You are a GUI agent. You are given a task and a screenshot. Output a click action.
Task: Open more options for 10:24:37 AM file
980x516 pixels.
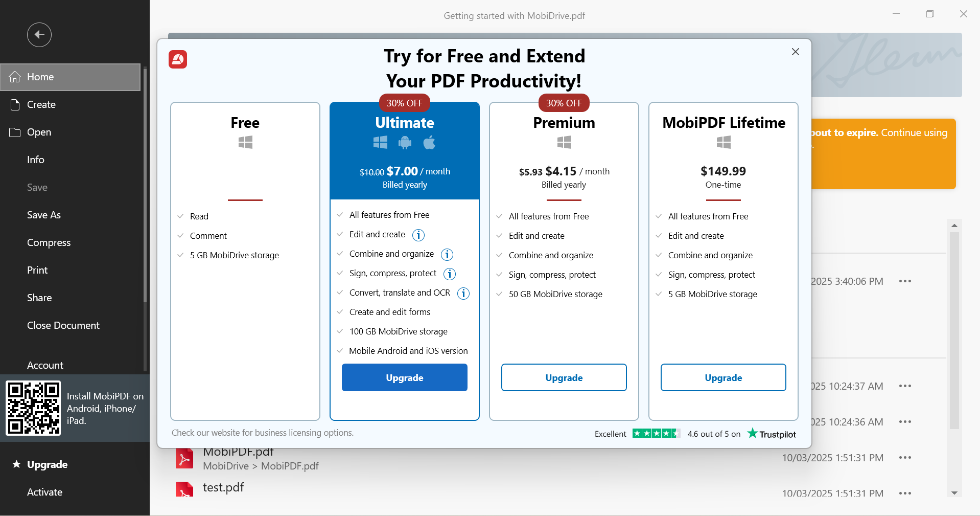[x=905, y=386]
